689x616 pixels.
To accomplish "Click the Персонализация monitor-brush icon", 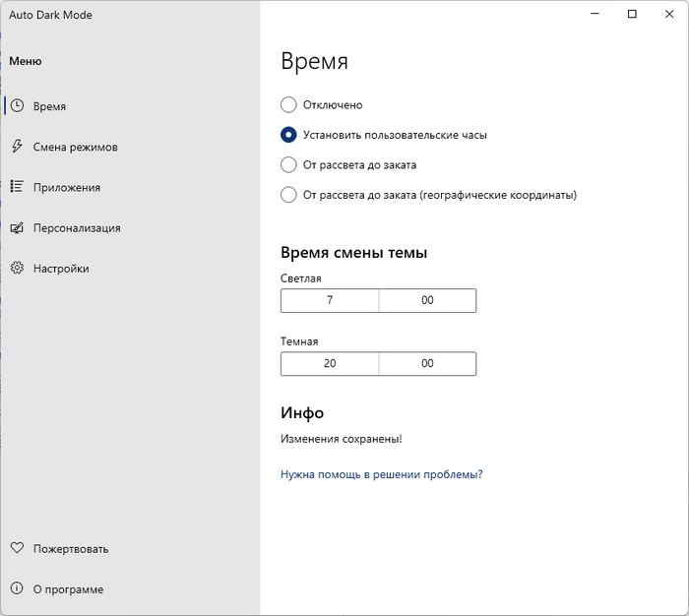I will 17,227.
